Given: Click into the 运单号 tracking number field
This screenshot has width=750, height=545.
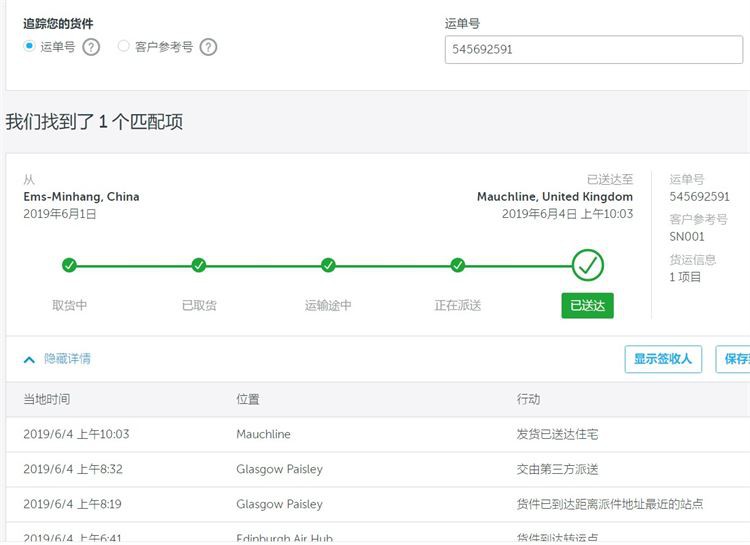Looking at the screenshot, I should [593, 49].
